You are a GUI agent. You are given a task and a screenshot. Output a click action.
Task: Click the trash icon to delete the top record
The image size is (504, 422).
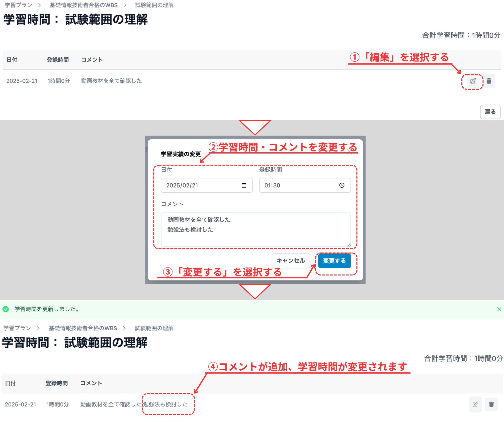coord(489,81)
